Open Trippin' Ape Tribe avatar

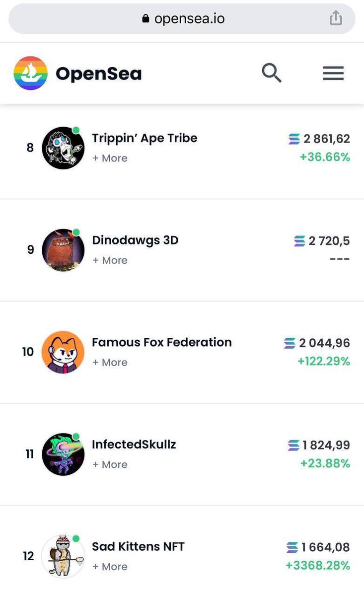pyautogui.click(x=63, y=148)
